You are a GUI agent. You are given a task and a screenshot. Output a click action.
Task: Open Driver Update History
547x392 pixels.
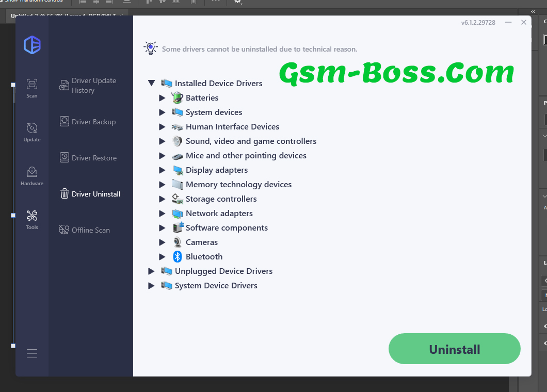88,86
